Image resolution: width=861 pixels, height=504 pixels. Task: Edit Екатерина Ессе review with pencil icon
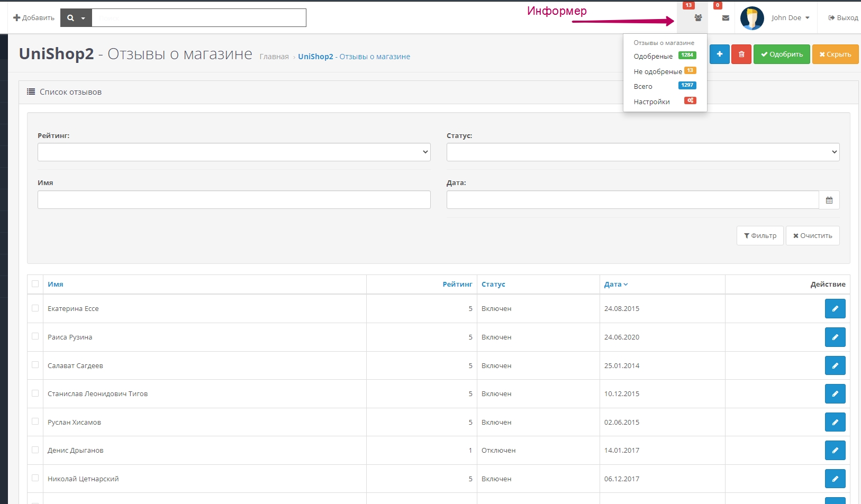(835, 309)
